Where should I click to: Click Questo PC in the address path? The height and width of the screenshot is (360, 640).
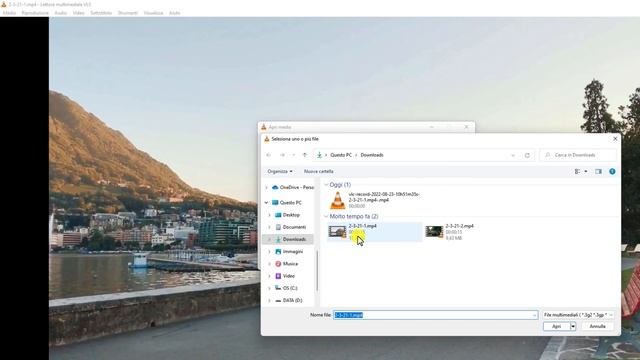pos(341,155)
